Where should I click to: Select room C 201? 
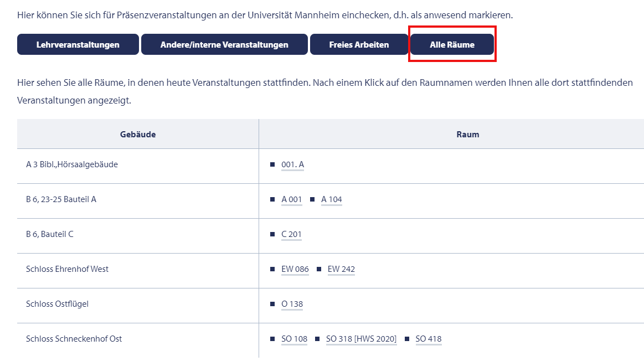(x=291, y=235)
